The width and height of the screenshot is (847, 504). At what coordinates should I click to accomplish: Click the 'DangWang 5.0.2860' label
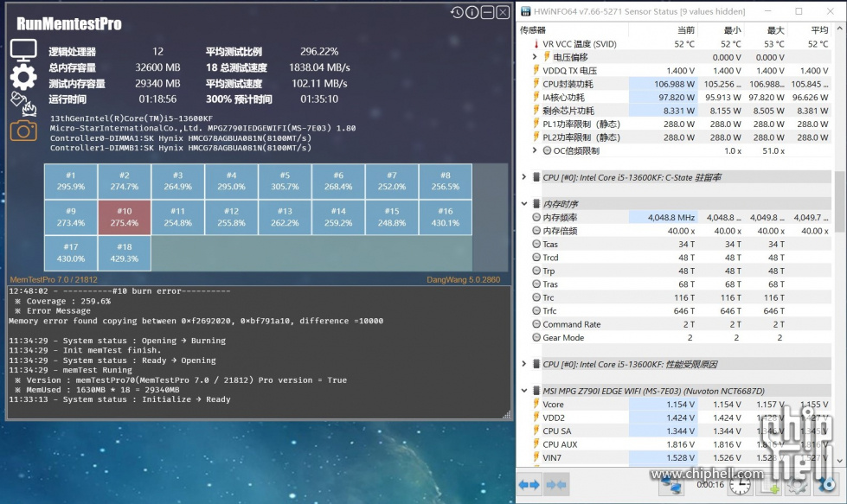point(464,279)
